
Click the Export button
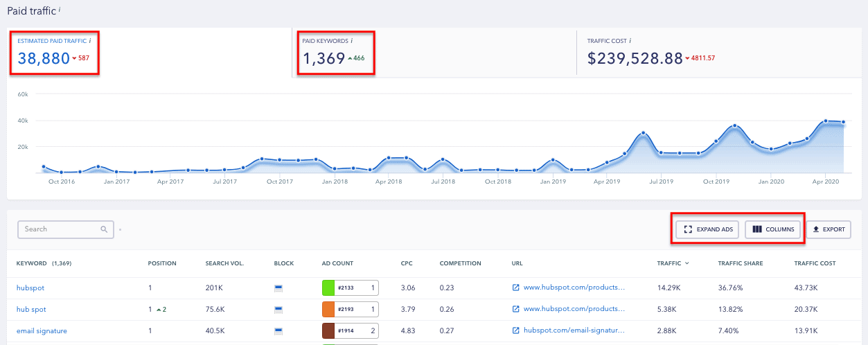[x=829, y=229]
